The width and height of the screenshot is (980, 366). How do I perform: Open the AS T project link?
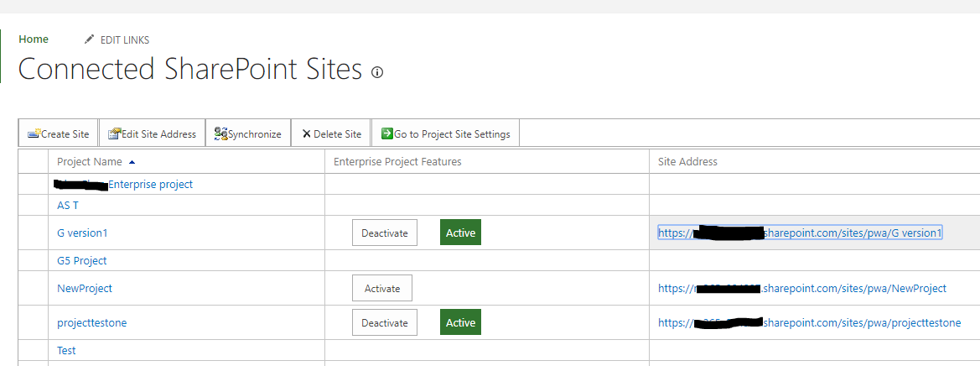(x=68, y=205)
